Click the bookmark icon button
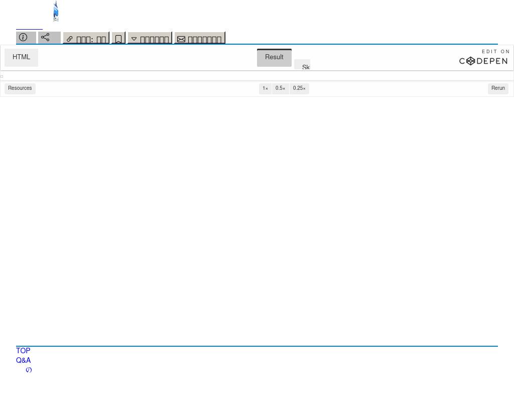This screenshot has width=514, height=420. 118,39
